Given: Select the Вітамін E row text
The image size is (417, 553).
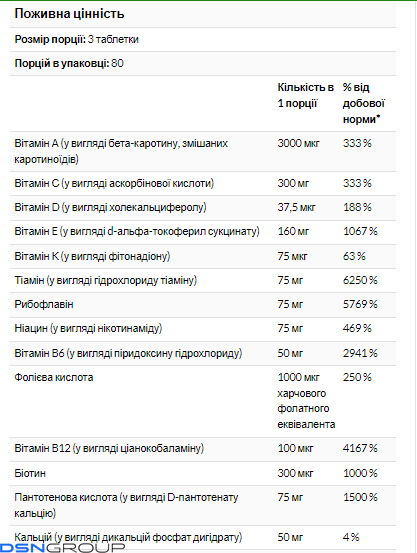Looking at the screenshot, I should point(137,232).
